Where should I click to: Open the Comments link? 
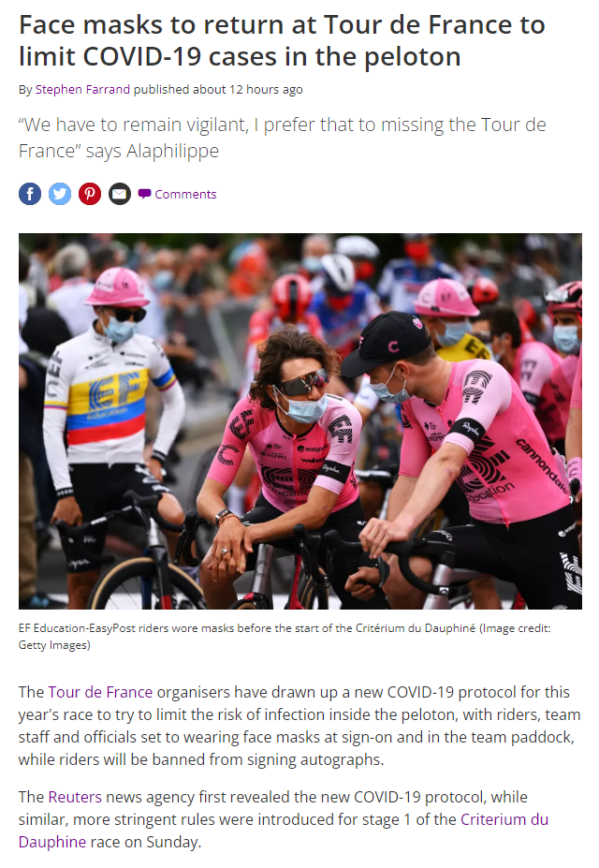(185, 195)
